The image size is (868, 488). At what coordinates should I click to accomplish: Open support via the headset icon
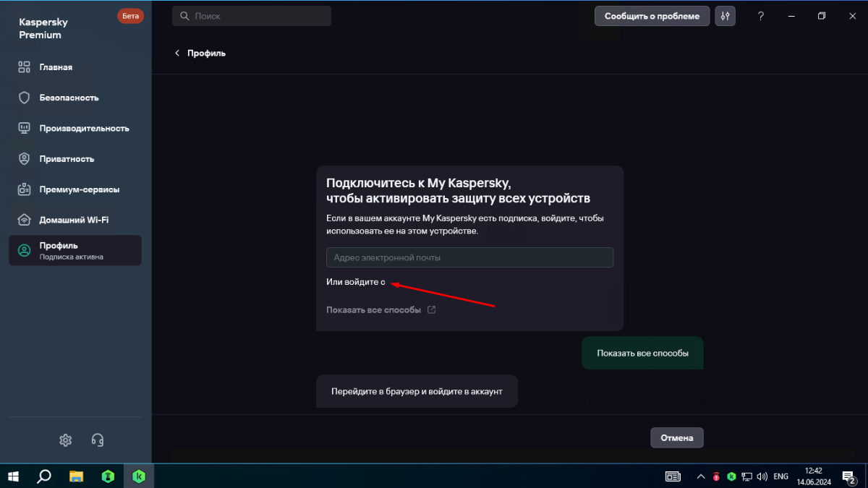98,440
